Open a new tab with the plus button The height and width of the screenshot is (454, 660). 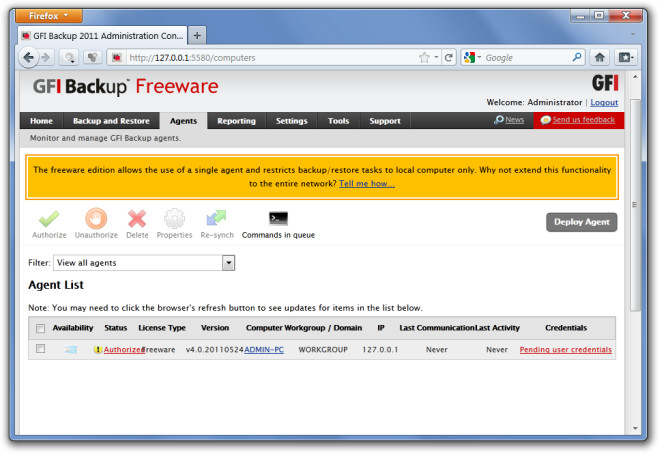[197, 36]
